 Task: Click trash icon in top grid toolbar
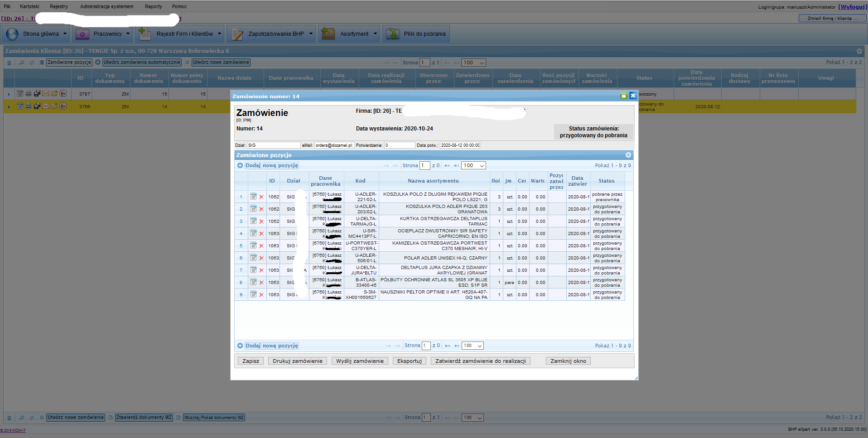pos(9,63)
